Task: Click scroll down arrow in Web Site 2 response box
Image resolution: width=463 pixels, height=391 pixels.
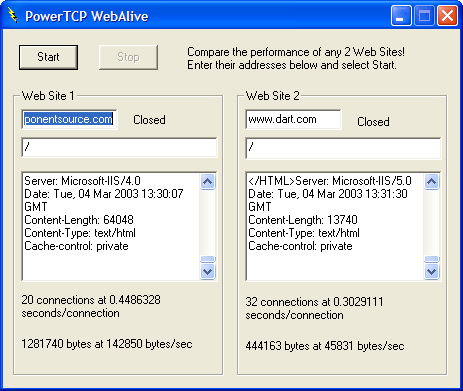Action: click(432, 271)
